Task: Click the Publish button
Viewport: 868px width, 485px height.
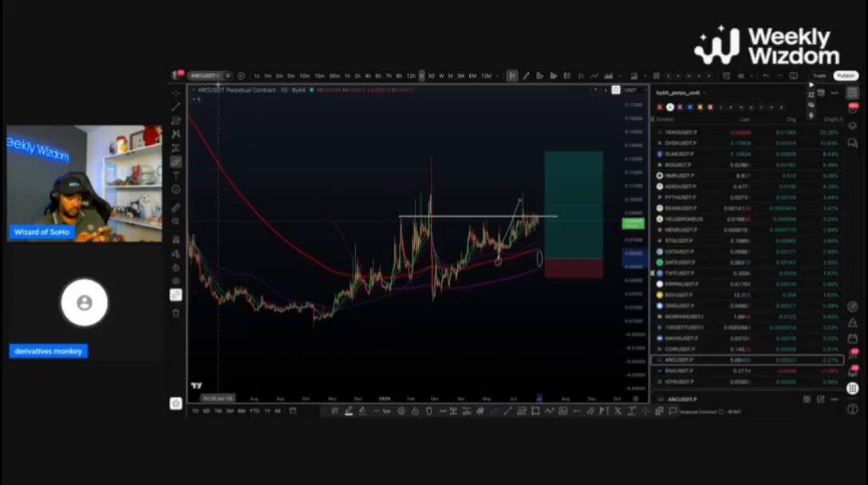Action: point(846,76)
